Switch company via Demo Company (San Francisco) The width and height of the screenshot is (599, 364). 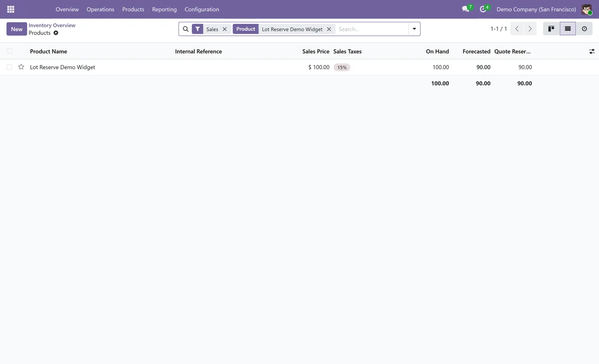coord(536,9)
